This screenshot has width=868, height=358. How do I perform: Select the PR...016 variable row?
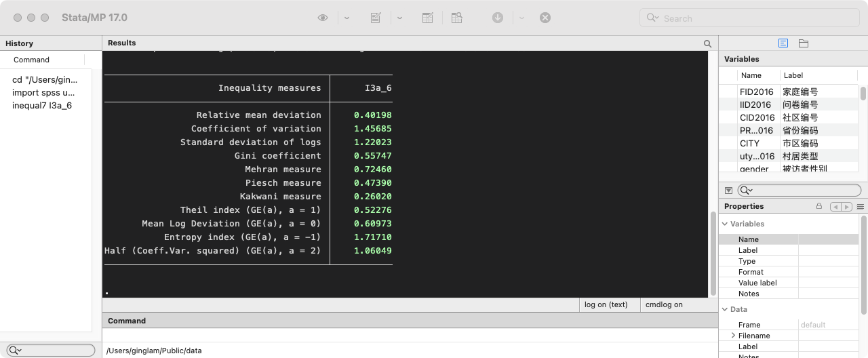[x=789, y=130]
